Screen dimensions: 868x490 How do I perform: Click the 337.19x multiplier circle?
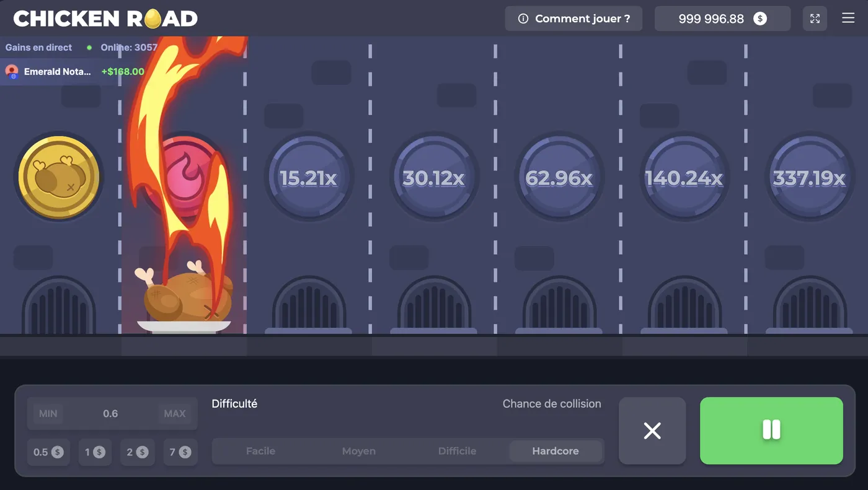coord(810,177)
